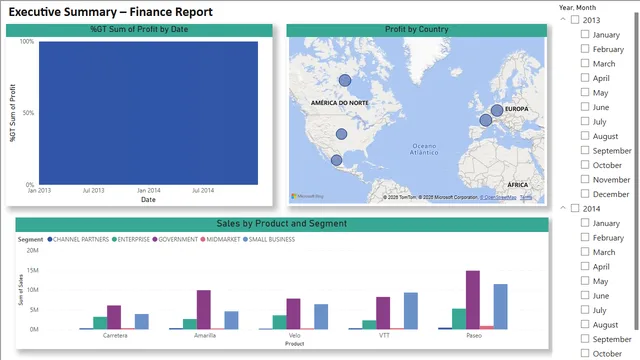640x360 pixels.
Task: Select Carretera Government bar
Action: (x=114, y=317)
